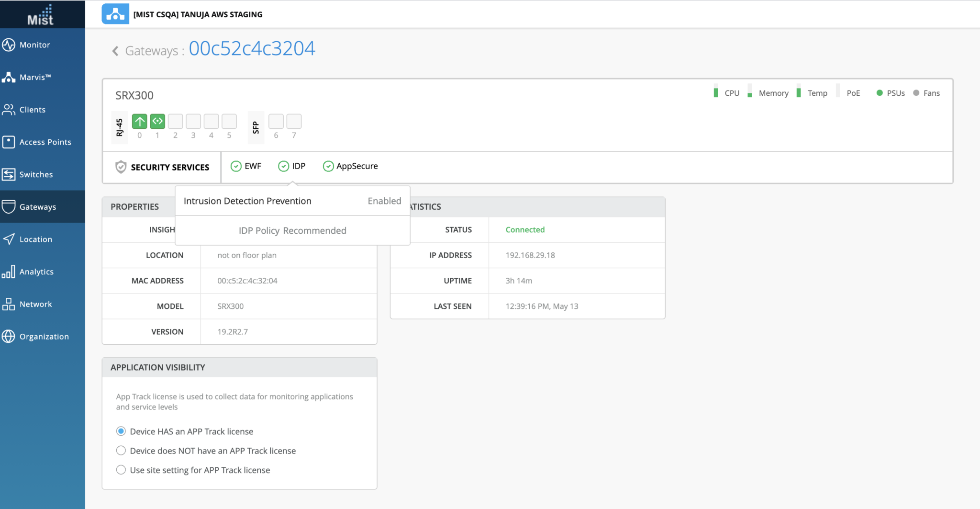Expand the EWF security service status
Image resolution: width=980 pixels, height=509 pixels.
236,166
